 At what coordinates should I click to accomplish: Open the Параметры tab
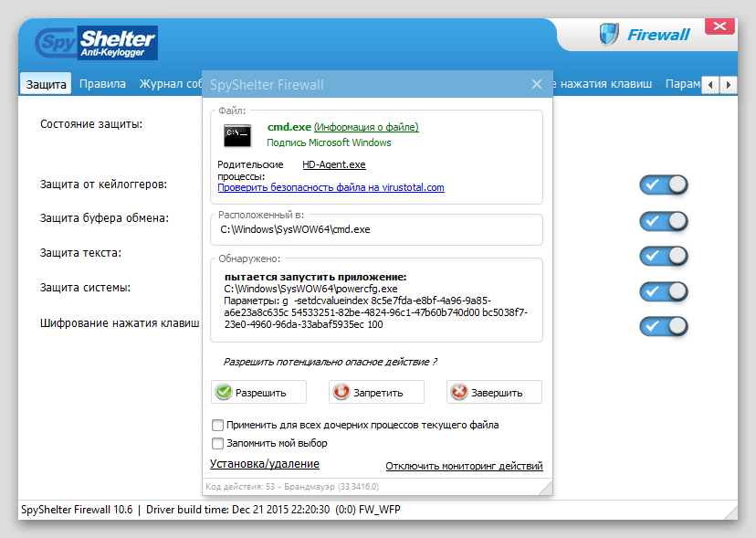(x=683, y=84)
